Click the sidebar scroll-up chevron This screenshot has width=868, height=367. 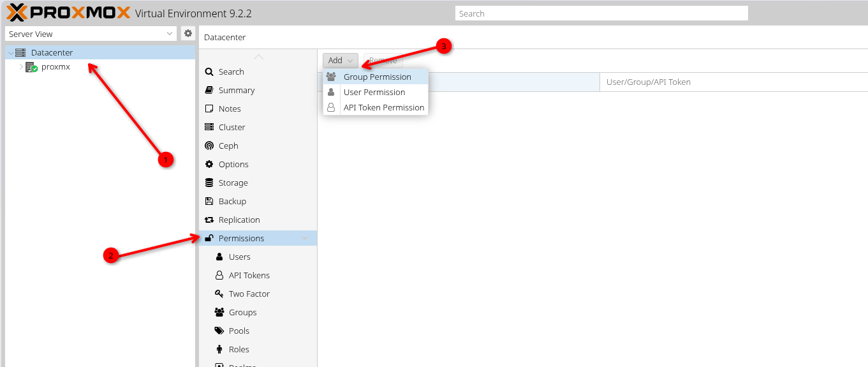coord(258,57)
